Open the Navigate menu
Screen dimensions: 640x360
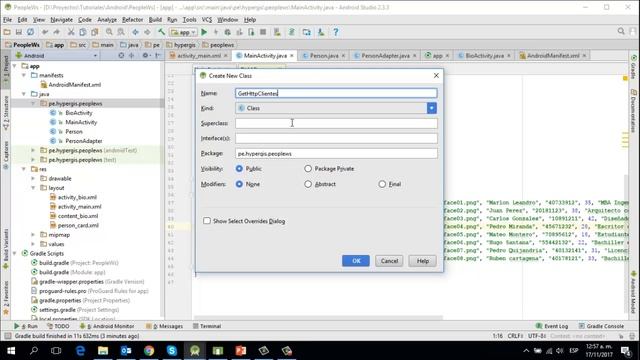[x=62, y=20]
